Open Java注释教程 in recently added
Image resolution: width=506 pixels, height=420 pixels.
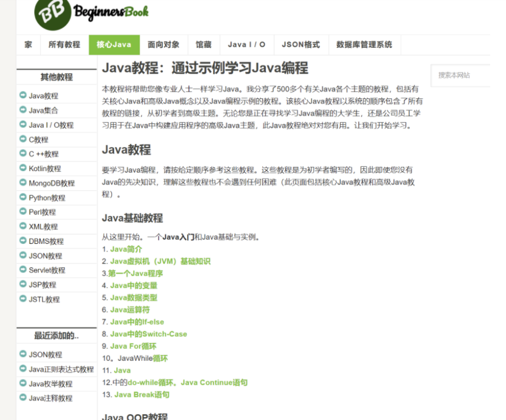click(50, 398)
